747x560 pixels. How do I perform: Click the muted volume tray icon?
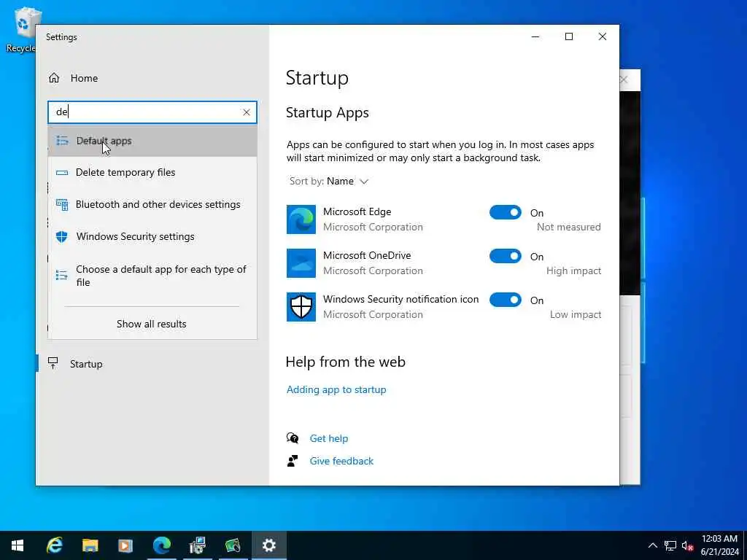point(687,545)
